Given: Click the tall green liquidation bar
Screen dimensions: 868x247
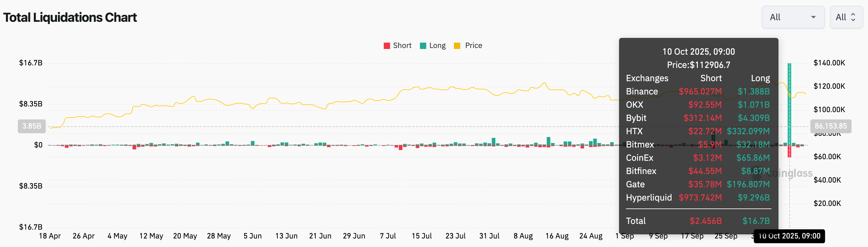Looking at the screenshot, I should tap(789, 101).
